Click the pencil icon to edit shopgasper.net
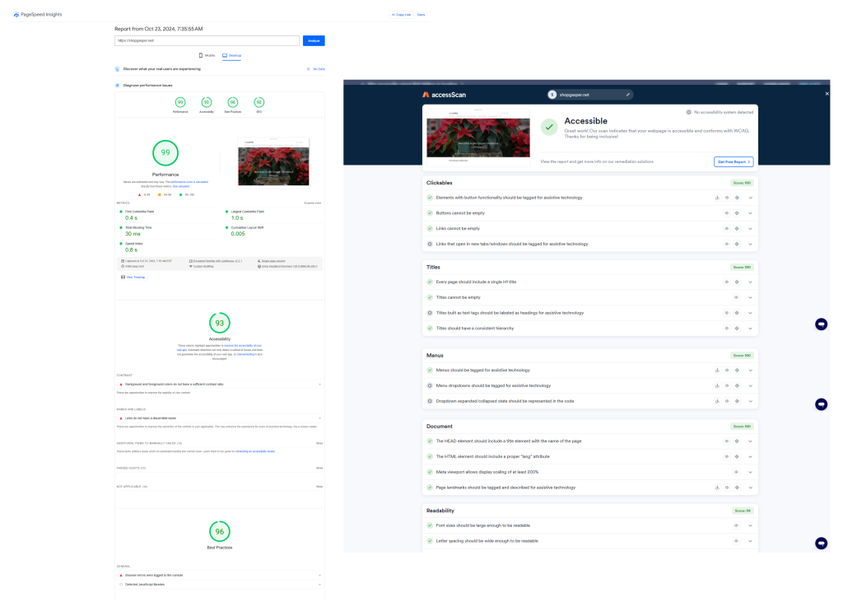 pos(627,95)
